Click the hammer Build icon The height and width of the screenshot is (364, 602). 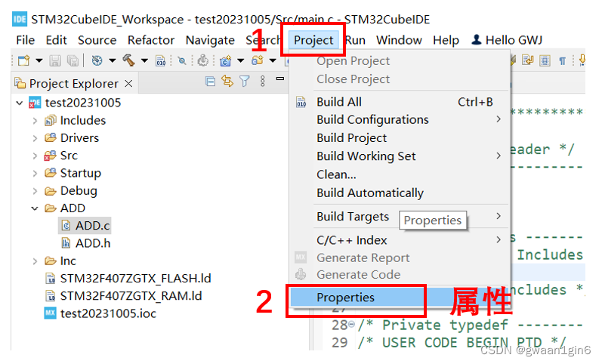click(x=128, y=60)
